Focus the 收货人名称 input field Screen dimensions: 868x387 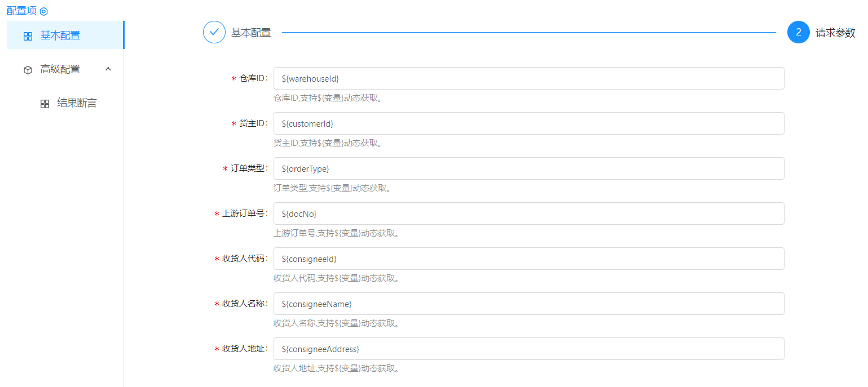click(528, 304)
